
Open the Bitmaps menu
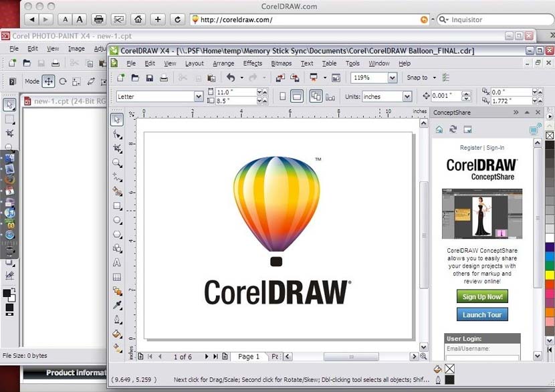coord(281,64)
